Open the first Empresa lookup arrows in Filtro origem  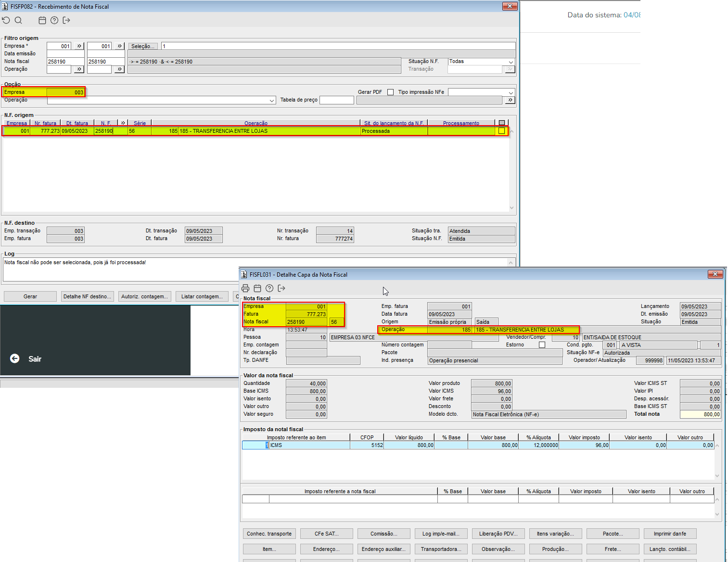tap(79, 46)
